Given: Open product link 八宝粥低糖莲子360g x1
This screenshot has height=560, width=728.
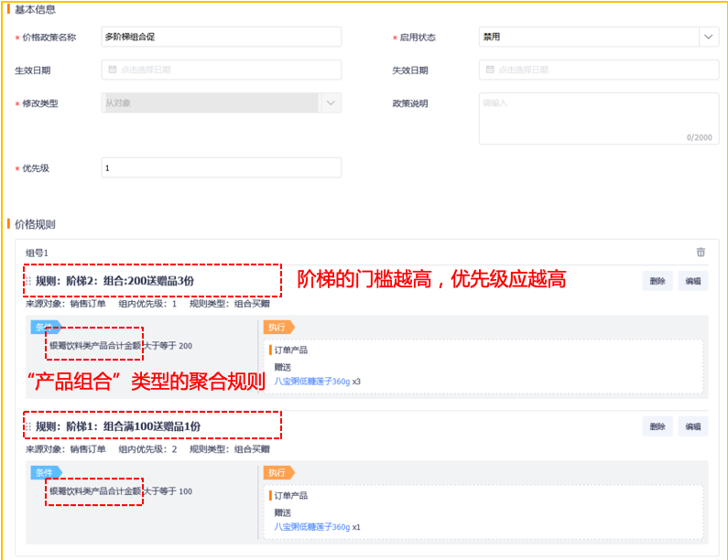Looking at the screenshot, I should point(312,527).
